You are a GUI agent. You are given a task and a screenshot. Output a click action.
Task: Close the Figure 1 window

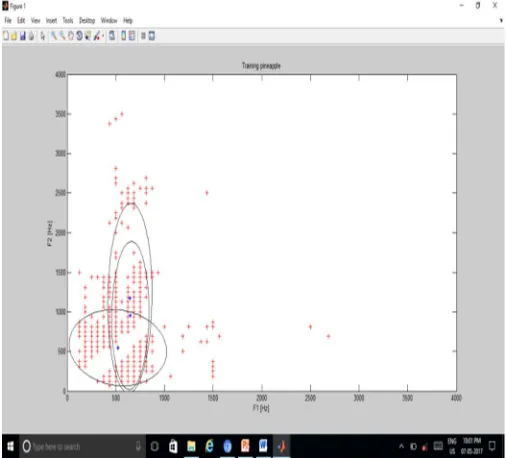tap(495, 5)
